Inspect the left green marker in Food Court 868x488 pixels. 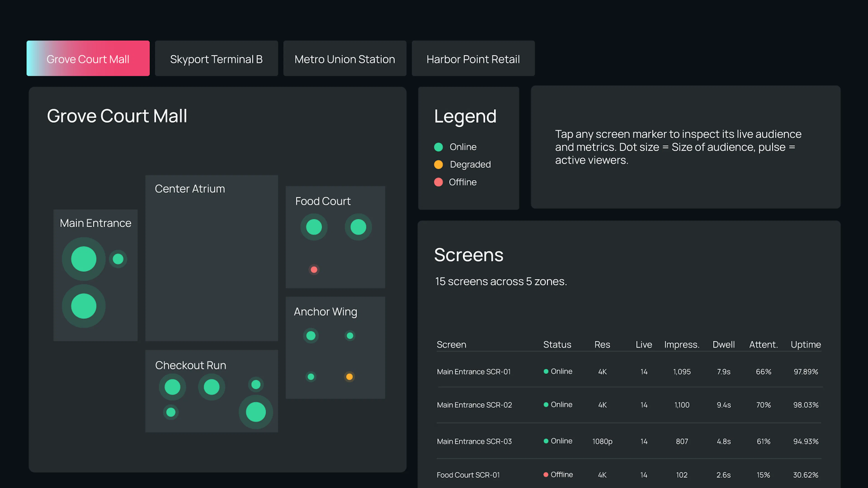pos(314,227)
